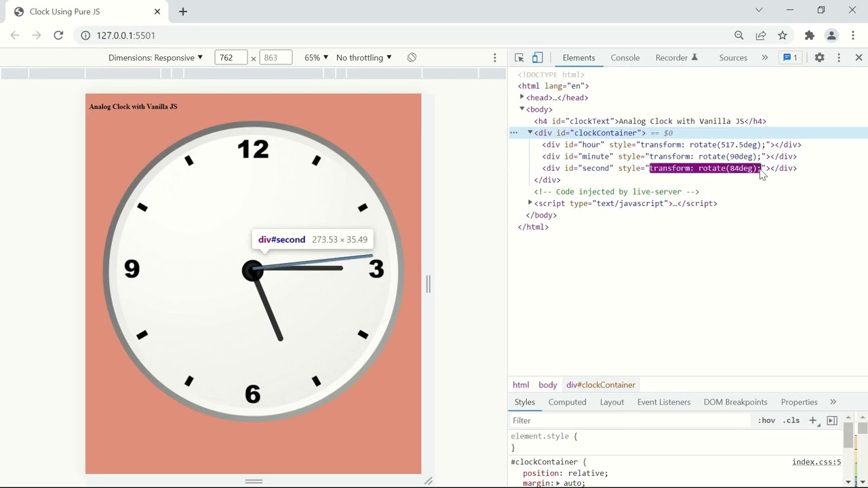Click div#clockContainer in the breadcrumb
The width and height of the screenshot is (868, 488).
click(x=601, y=385)
